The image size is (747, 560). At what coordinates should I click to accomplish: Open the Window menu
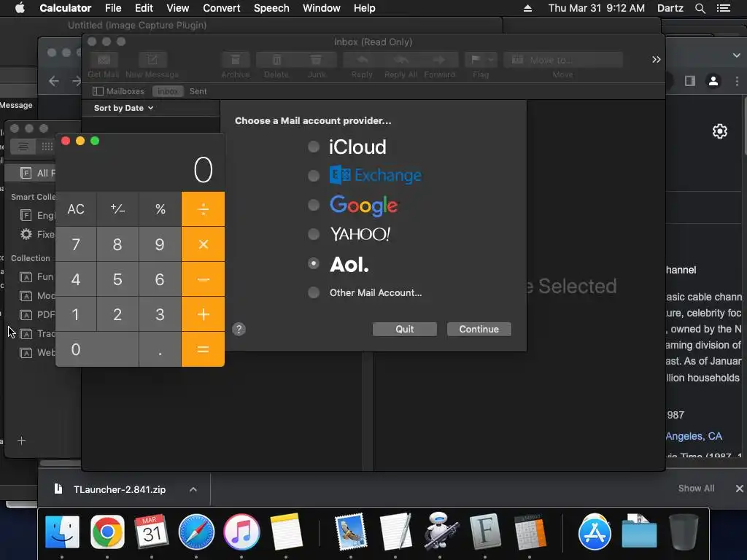[322, 8]
